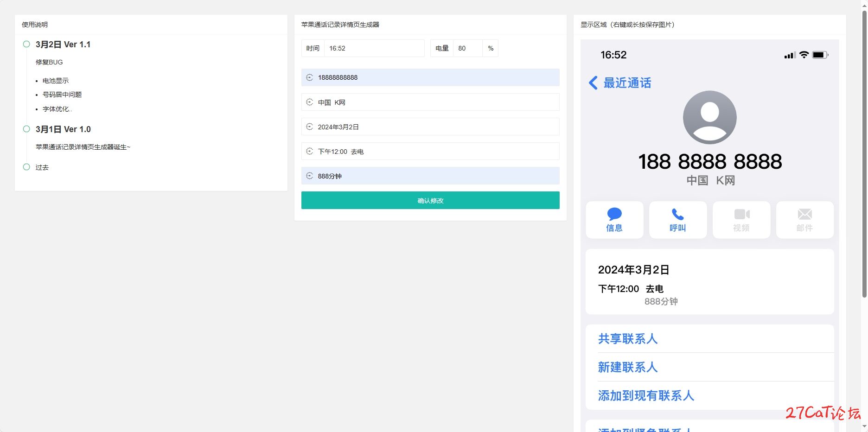Viewport: 868px width, 432px height.
Task: Tap 添加到现有联系人 option
Action: point(646,395)
